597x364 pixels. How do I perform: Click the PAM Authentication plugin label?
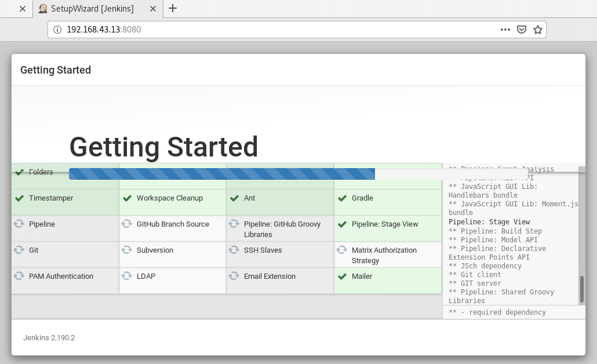tap(61, 276)
